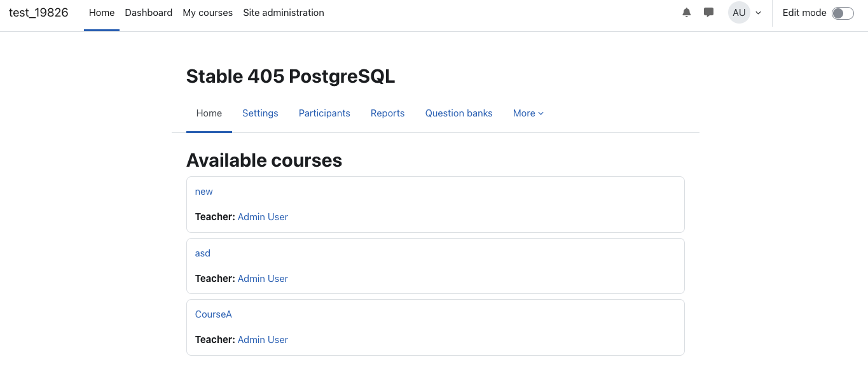This screenshot has width=868, height=371.
Task: Select the Home link in top navbar
Action: click(102, 13)
